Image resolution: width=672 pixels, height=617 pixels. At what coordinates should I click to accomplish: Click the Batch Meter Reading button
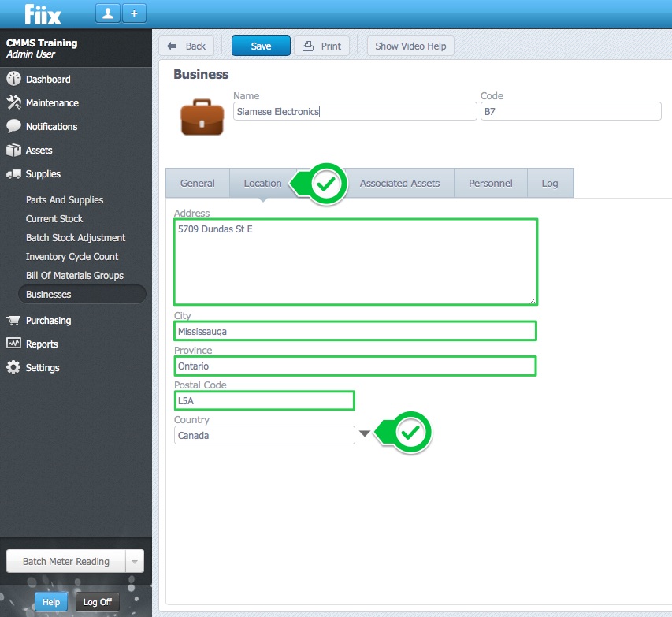coord(66,561)
